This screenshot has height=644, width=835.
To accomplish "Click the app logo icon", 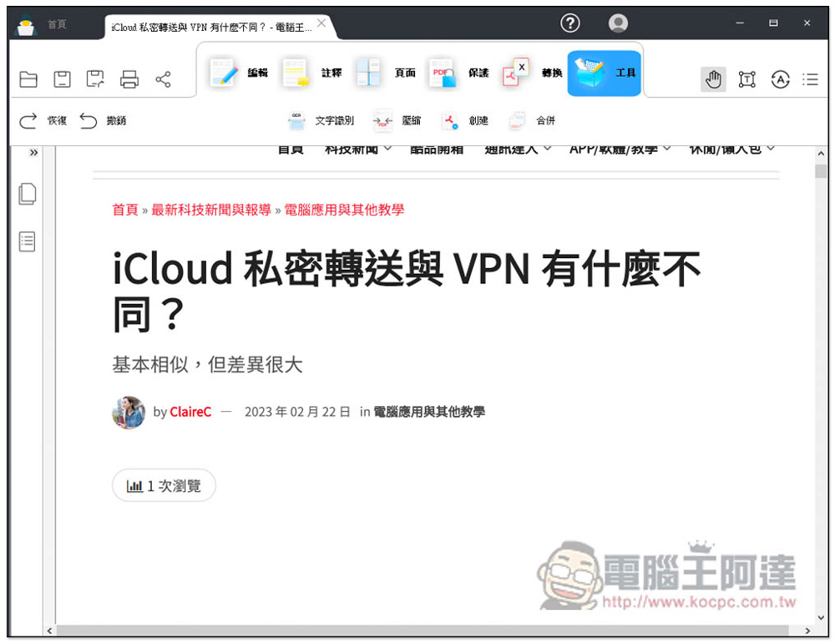I will pyautogui.click(x=26, y=25).
